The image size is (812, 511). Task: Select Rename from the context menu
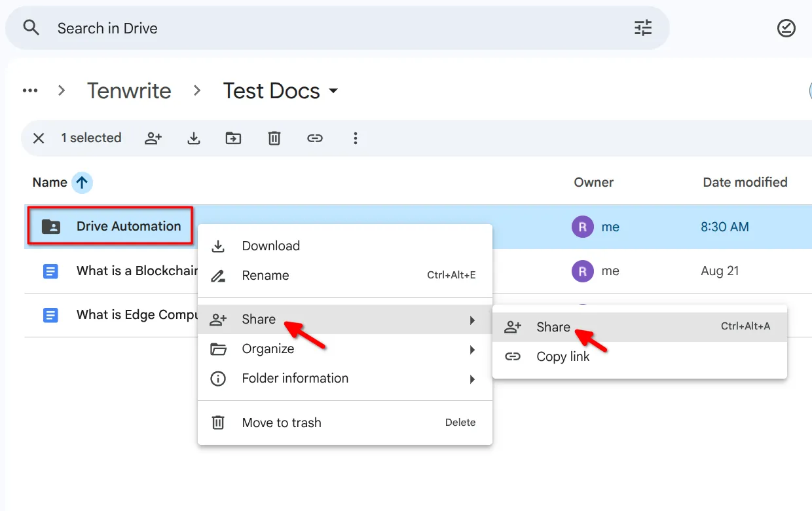pyautogui.click(x=265, y=275)
